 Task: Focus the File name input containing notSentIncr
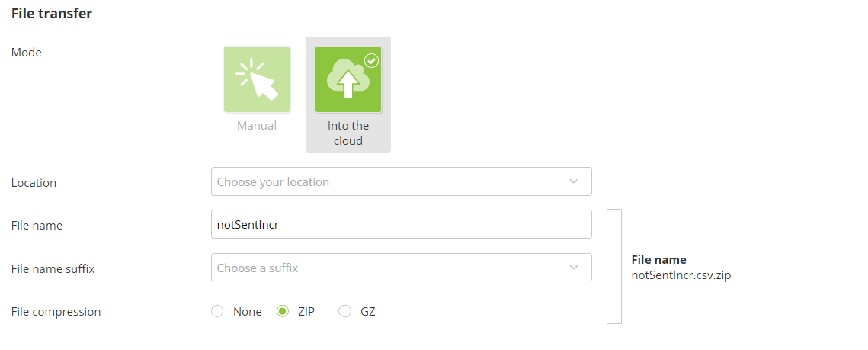[x=401, y=225]
